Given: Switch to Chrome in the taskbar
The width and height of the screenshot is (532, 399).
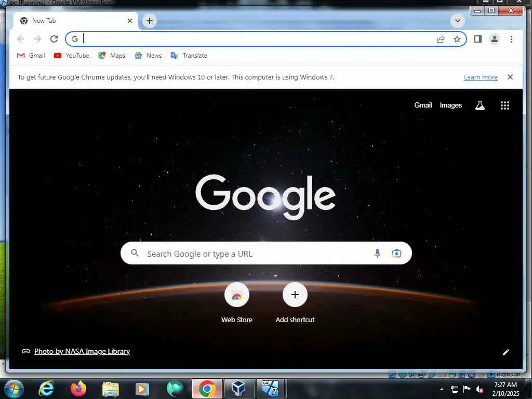Looking at the screenshot, I should coord(207,389).
